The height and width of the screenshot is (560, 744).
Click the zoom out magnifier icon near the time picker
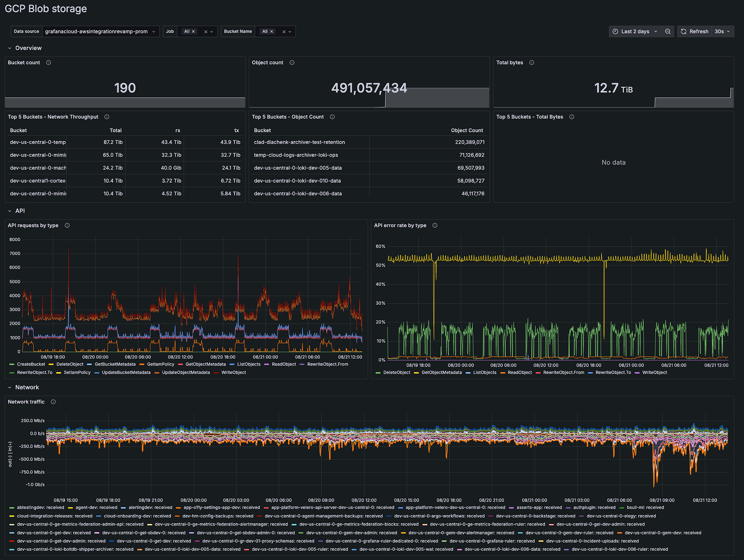click(x=668, y=31)
